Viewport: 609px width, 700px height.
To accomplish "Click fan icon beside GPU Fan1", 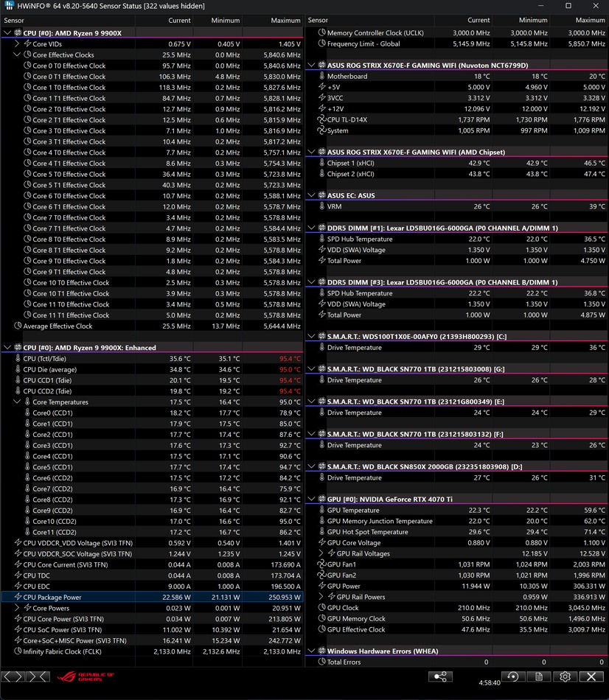I will coord(321,564).
